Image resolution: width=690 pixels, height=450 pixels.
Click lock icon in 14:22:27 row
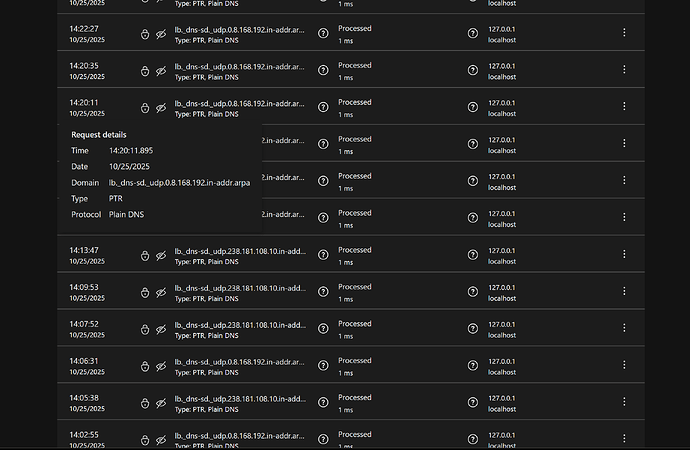(x=145, y=34)
